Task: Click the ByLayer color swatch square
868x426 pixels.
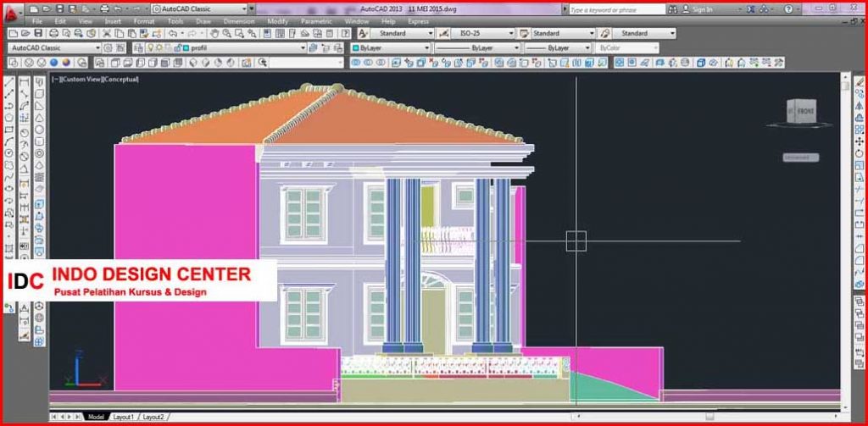Action: point(355,48)
